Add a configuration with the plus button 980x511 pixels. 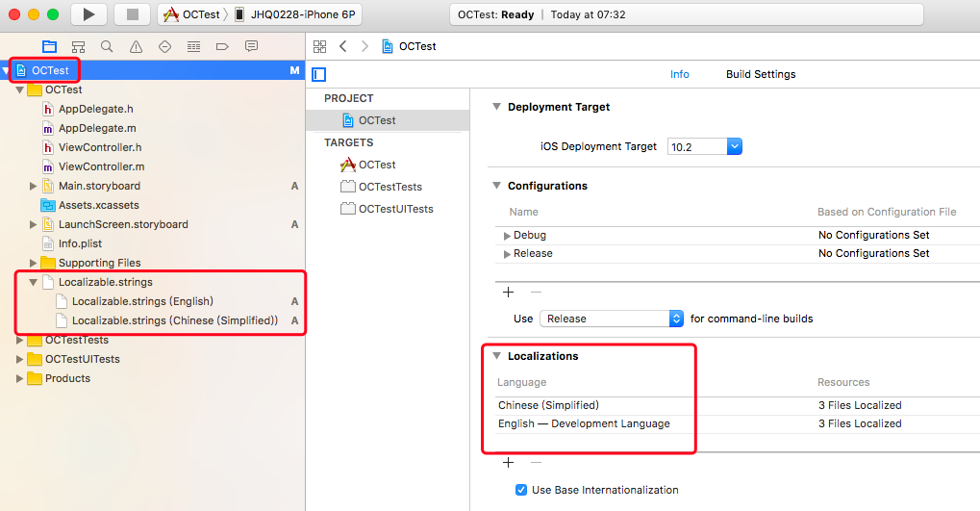tap(508, 293)
